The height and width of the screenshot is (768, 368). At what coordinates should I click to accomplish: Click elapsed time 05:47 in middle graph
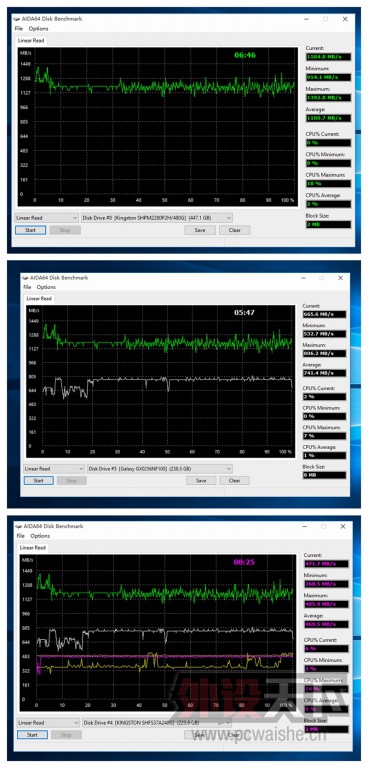click(244, 312)
